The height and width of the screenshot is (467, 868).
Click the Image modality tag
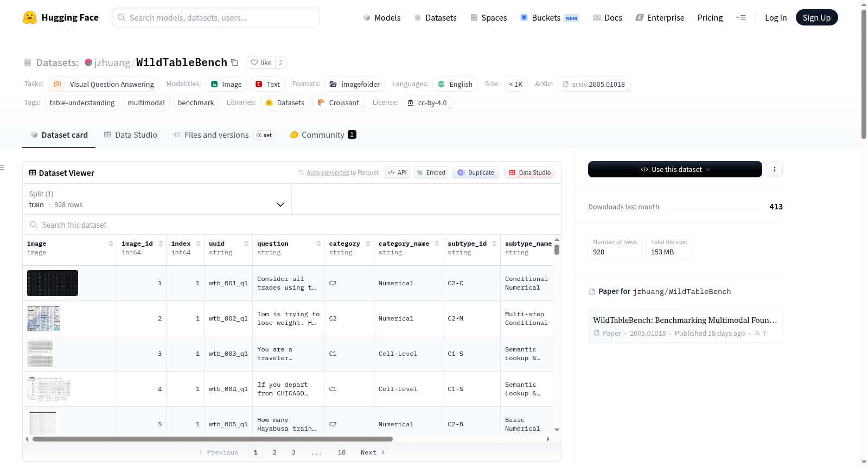(226, 84)
